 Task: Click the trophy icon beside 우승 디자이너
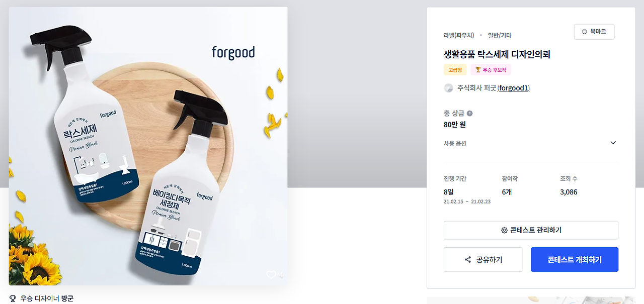tap(13, 298)
